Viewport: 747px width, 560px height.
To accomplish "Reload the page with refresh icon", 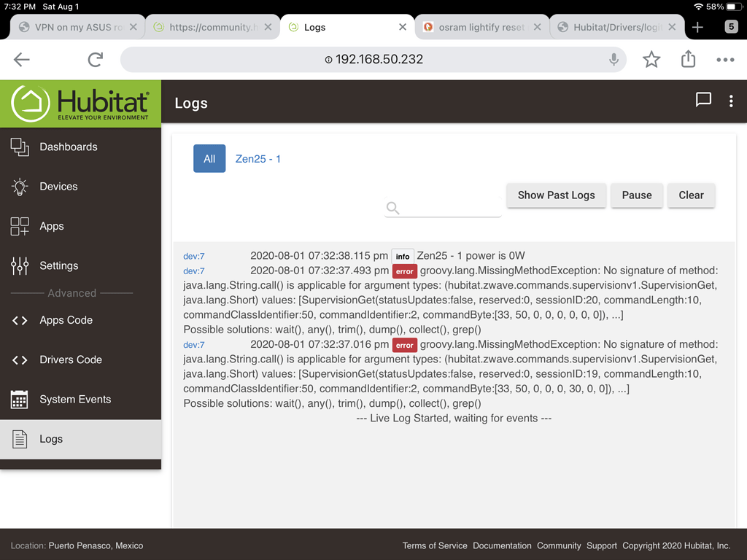I will (x=95, y=60).
